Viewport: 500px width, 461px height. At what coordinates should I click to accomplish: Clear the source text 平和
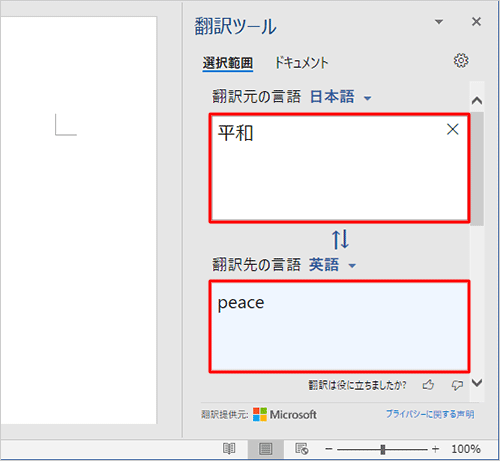pos(452,129)
